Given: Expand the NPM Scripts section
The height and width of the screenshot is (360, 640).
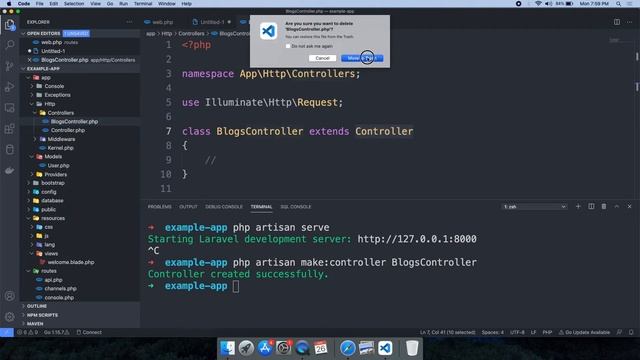Looking at the screenshot, I should (x=42, y=315).
